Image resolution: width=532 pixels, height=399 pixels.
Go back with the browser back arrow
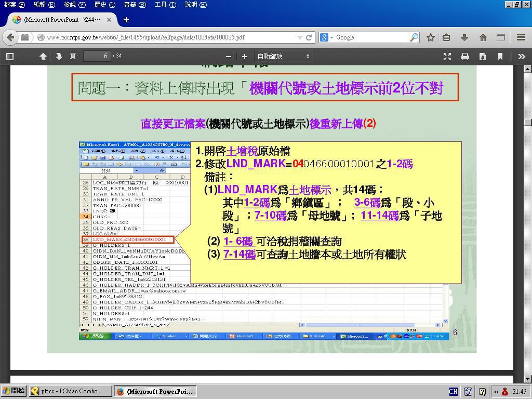pos(10,37)
